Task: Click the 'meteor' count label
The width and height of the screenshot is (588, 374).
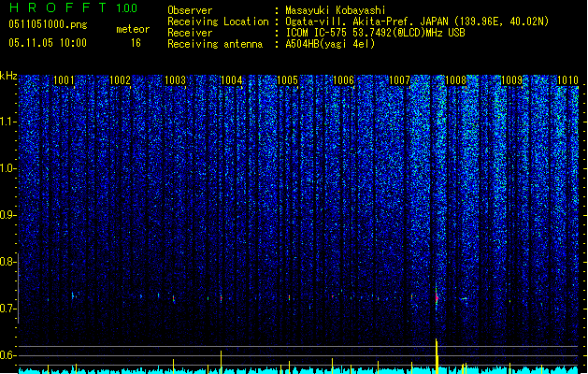Action: tap(133, 29)
